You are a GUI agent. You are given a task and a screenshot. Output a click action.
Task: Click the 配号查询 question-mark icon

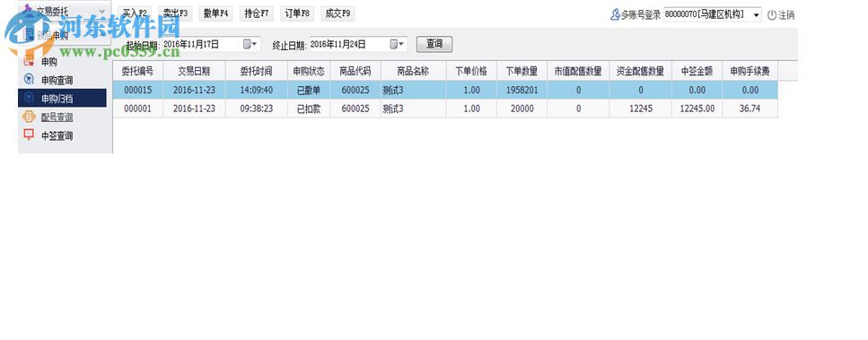point(29,117)
